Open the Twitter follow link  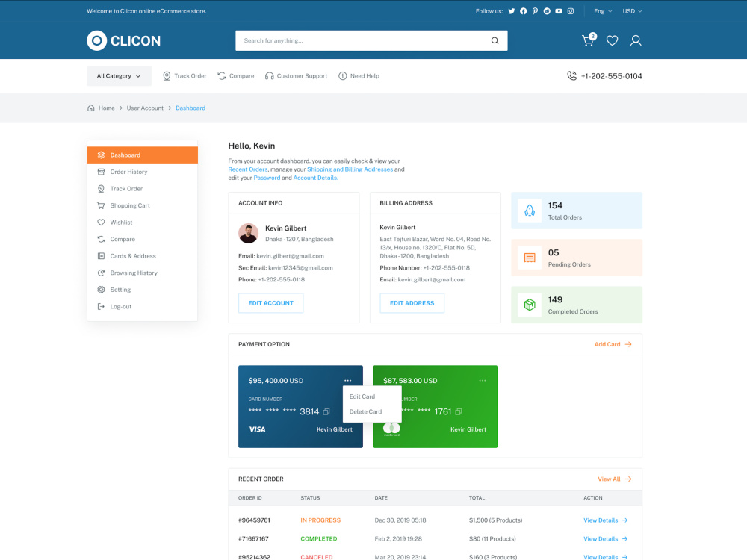tap(511, 11)
